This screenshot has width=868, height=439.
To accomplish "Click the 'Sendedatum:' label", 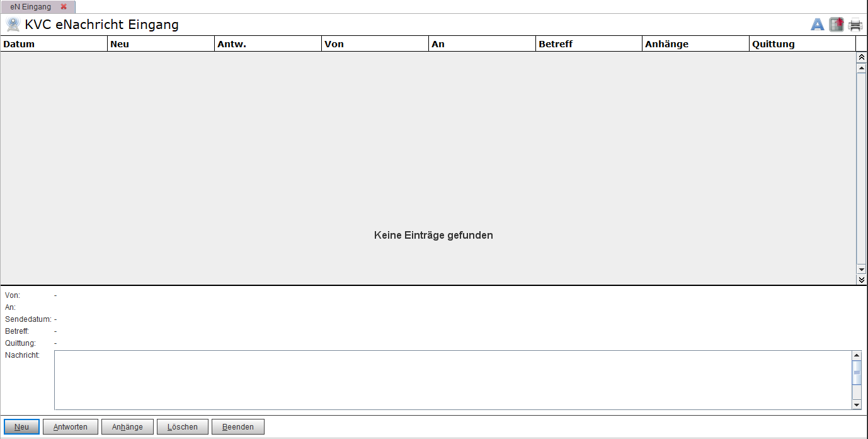I will coord(28,319).
